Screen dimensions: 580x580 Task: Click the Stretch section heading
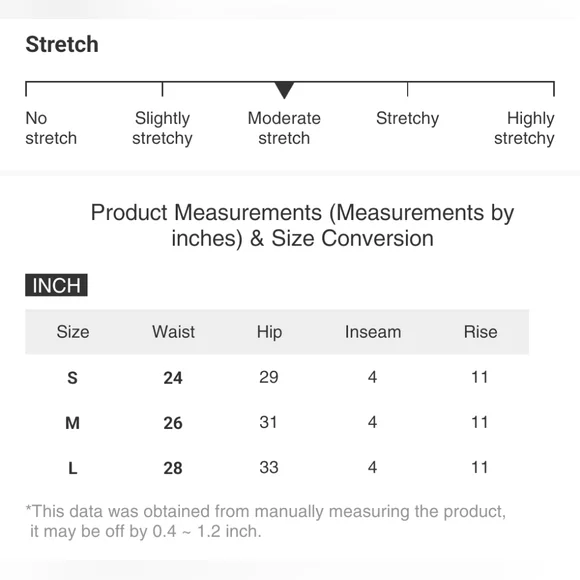(62, 44)
